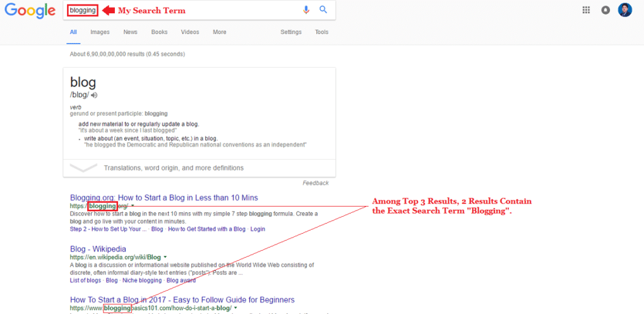Switch to the Books tab

click(x=159, y=32)
